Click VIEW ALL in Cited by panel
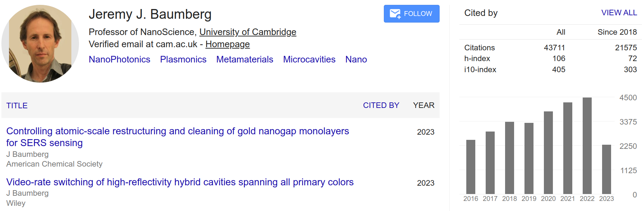The image size is (644, 211). click(619, 13)
